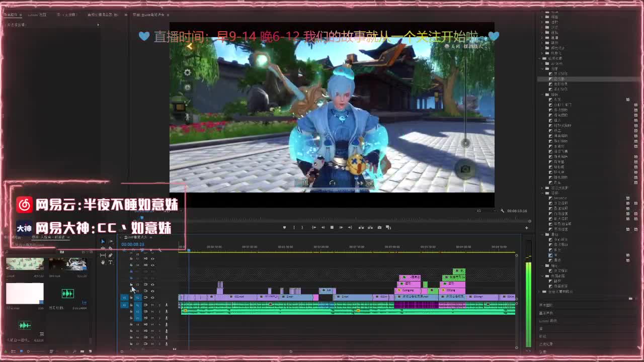
Task: Open Program monitor wrench settings
Action: point(502,211)
